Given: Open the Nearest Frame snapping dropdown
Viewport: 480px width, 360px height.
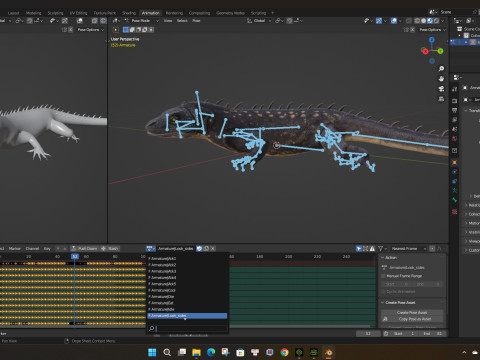Looking at the screenshot, I should 408,249.
